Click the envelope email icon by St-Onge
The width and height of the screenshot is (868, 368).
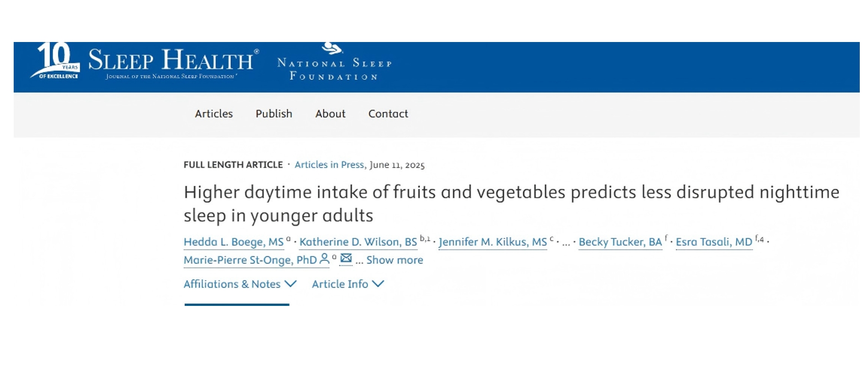coord(346,259)
